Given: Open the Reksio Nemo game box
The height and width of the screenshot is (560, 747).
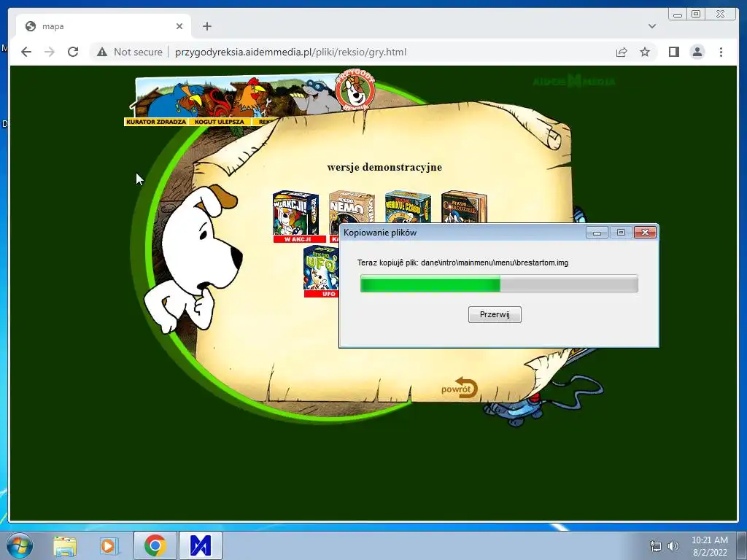Looking at the screenshot, I should click(352, 206).
